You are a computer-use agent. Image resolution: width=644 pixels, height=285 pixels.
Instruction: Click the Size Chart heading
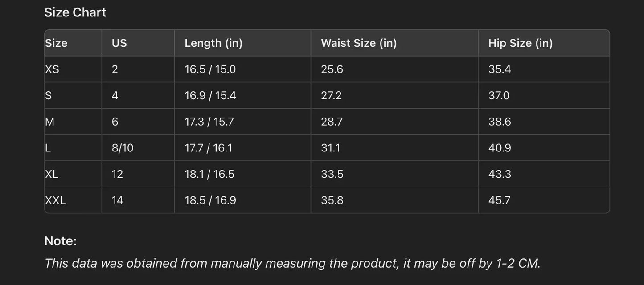[x=75, y=12]
